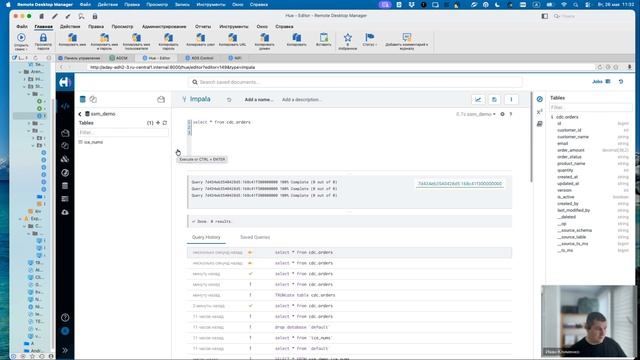The width and height of the screenshot is (640, 360).
Task: Open the Hue sidebar help icon
Action: click(x=65, y=318)
